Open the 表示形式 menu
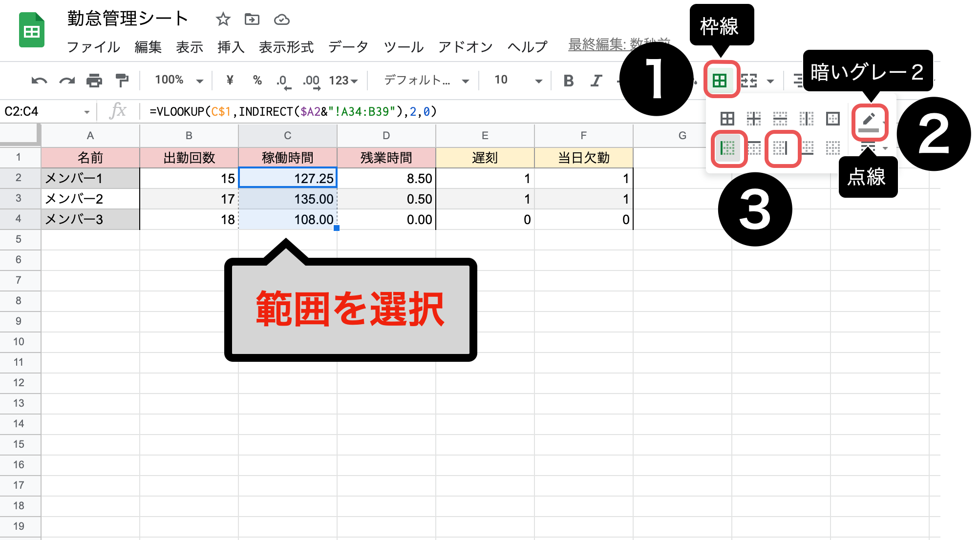The height and width of the screenshot is (540, 980). coord(286,47)
